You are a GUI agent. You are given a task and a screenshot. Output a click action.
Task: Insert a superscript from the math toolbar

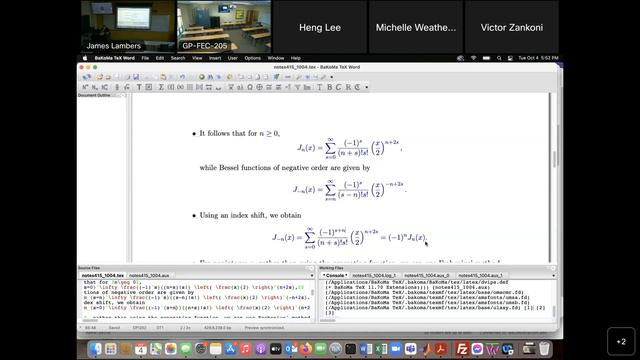(x=85, y=87)
